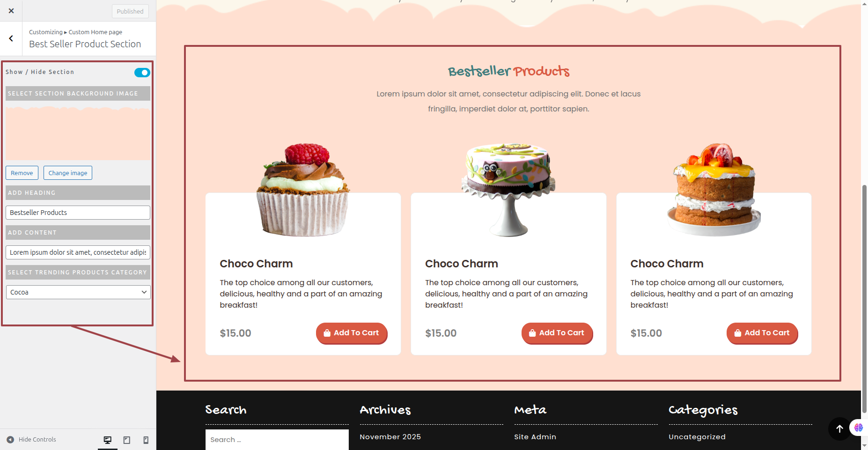
Task: Add first Choco Charm cupcake to cart
Action: tap(352, 333)
